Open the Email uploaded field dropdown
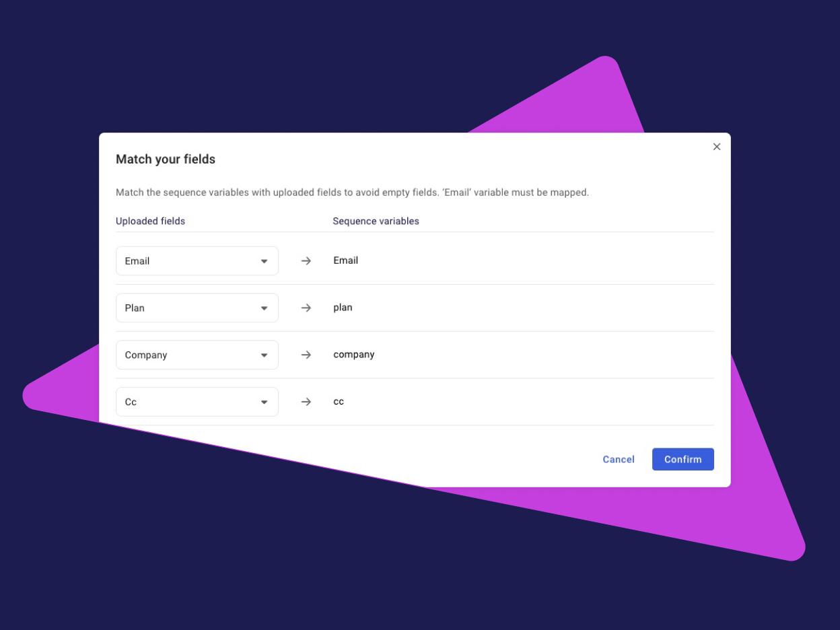Image resolution: width=840 pixels, height=630 pixels. [197, 260]
